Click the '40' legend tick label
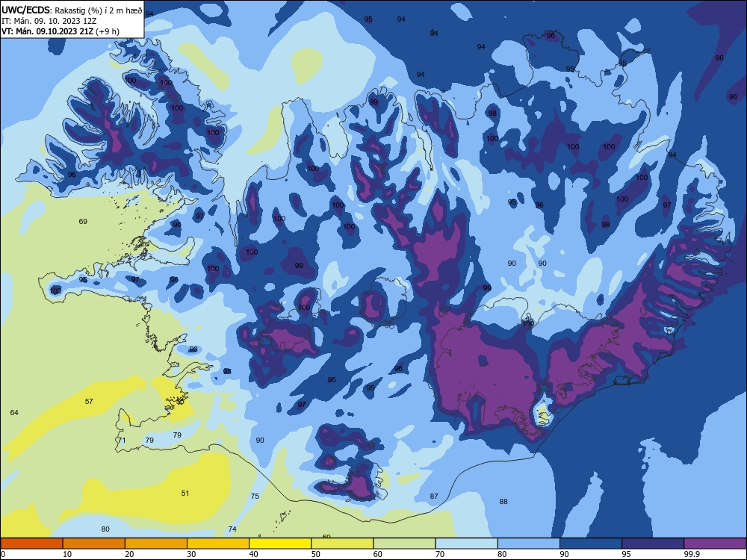 [253, 554]
